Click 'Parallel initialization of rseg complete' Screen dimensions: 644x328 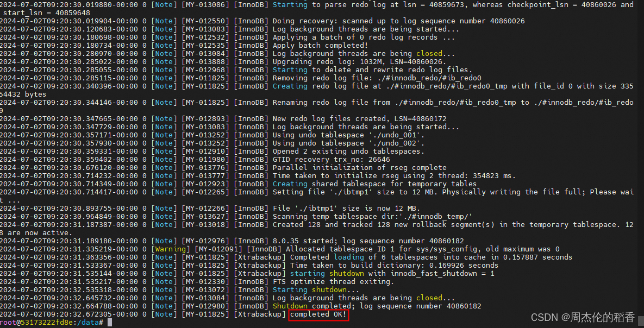pos(359,167)
